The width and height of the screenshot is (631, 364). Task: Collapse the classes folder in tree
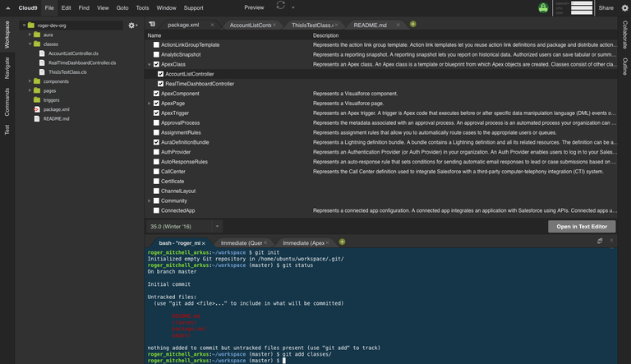pos(30,44)
